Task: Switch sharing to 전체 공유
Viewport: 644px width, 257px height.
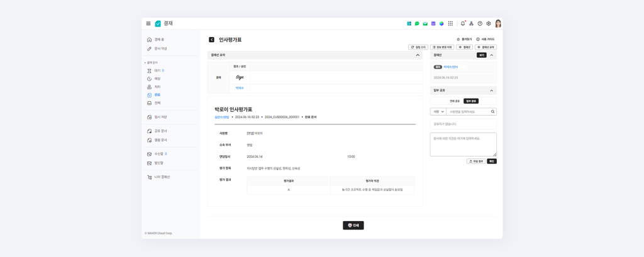Action: [454, 101]
